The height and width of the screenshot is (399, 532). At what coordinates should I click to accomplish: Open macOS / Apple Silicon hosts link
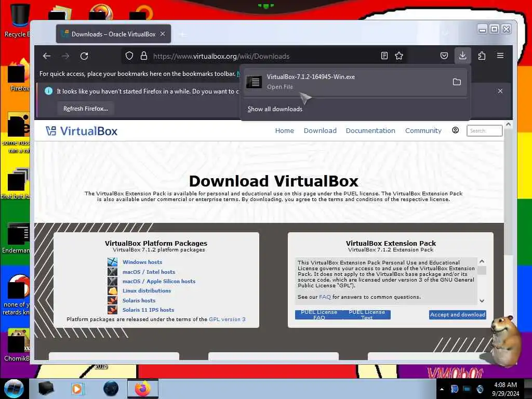tap(159, 281)
